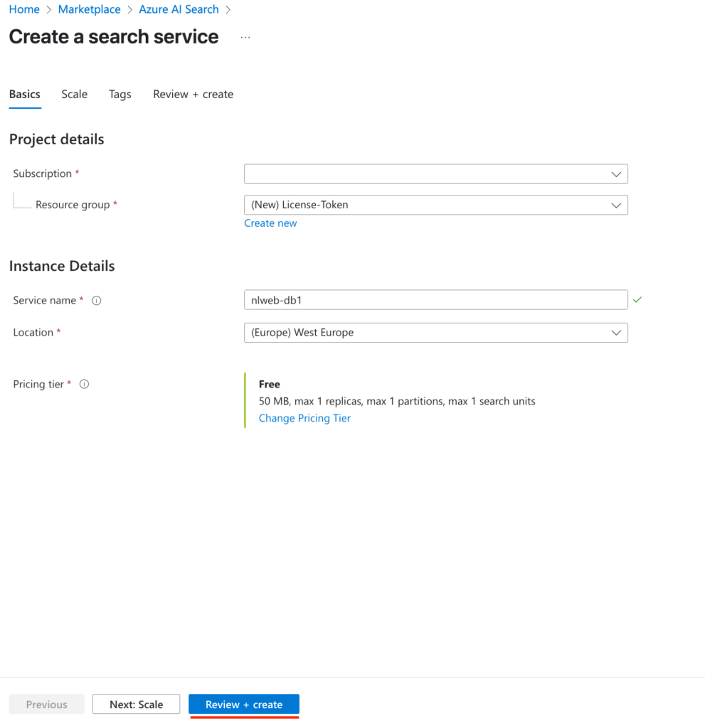Click the Subscription dropdown chevron arrow
The width and height of the screenshot is (705, 728).
coord(616,174)
